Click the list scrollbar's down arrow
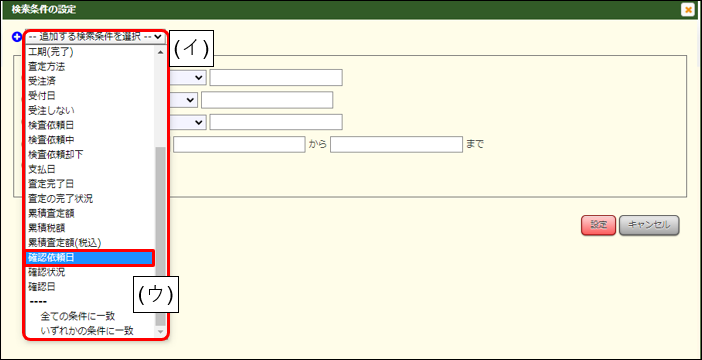The height and width of the screenshot is (360, 702). 160,332
